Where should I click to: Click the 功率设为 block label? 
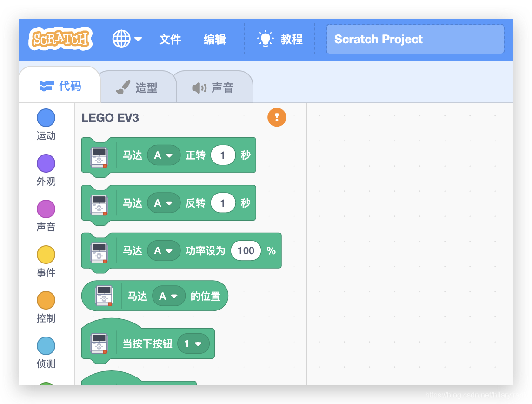point(205,250)
